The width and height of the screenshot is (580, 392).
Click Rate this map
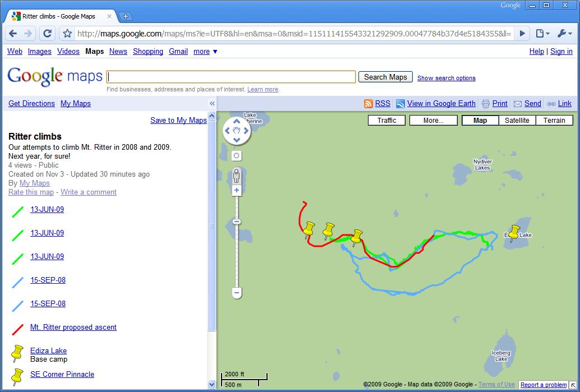click(x=31, y=192)
